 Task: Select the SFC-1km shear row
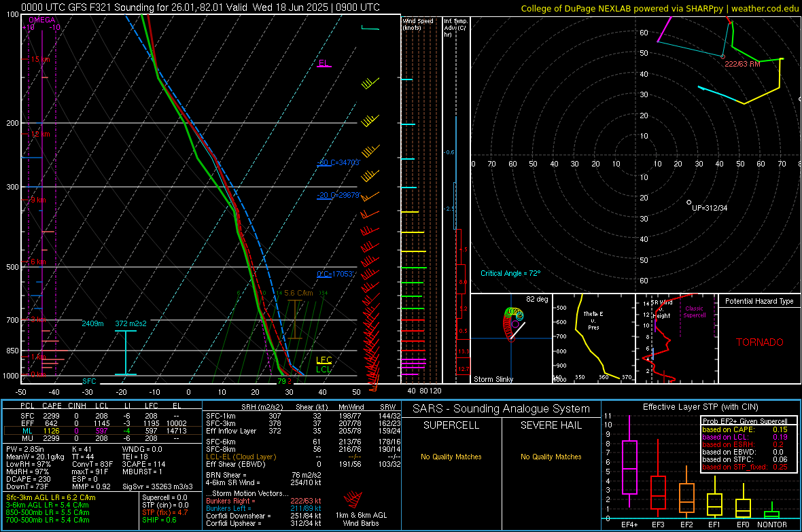(303, 416)
